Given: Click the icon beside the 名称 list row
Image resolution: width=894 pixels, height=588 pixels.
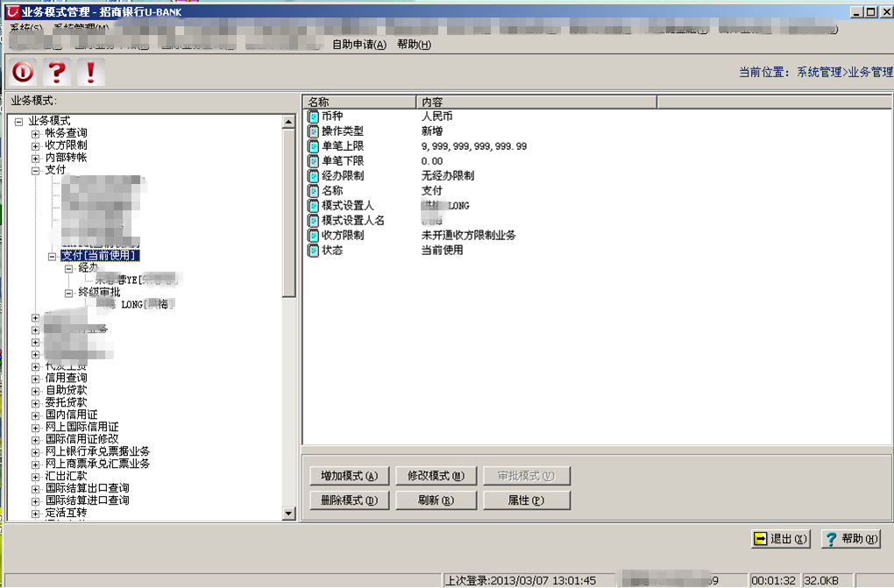Looking at the screenshot, I should (313, 191).
